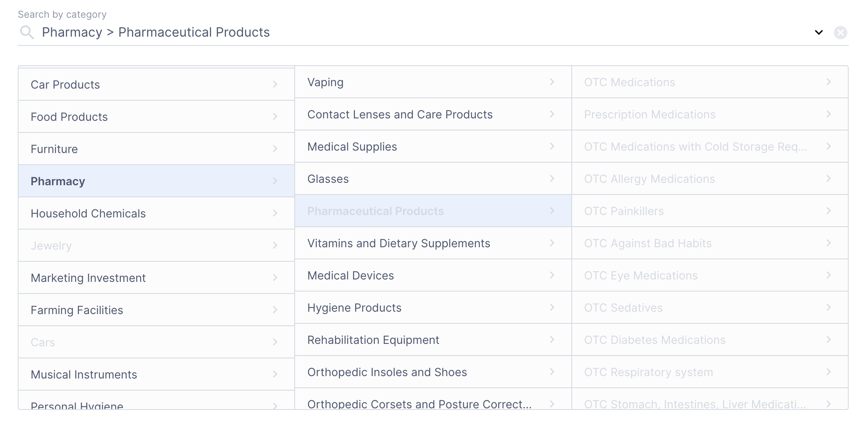Select Household Chemicals category
868x422 pixels.
pos(156,213)
